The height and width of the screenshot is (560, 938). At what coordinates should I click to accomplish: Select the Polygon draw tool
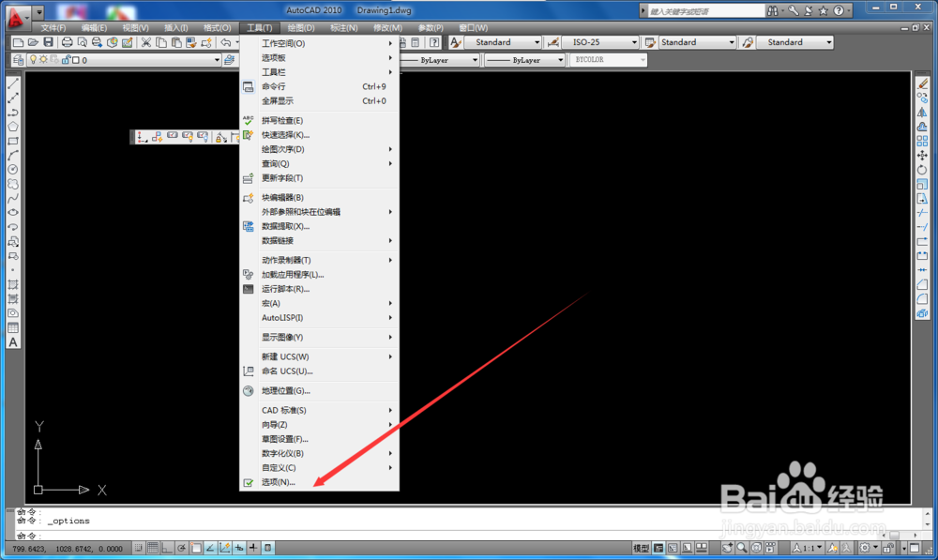[x=12, y=127]
